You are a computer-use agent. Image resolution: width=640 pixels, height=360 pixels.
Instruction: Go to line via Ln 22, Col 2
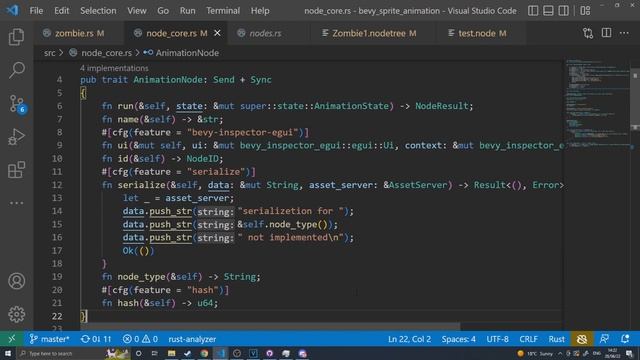(409, 339)
